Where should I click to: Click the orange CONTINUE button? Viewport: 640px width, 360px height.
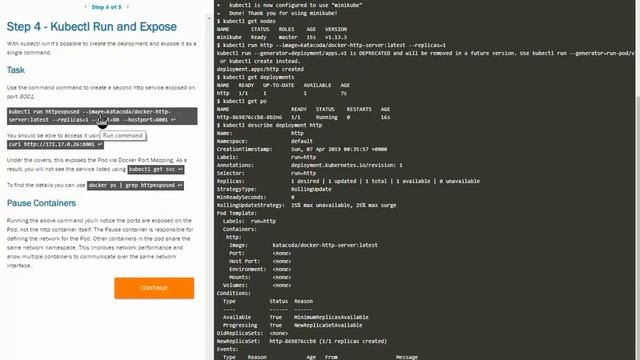(154, 288)
